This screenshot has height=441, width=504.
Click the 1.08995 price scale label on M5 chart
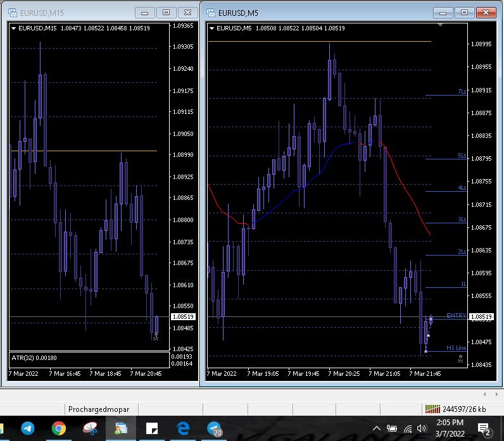click(x=481, y=44)
